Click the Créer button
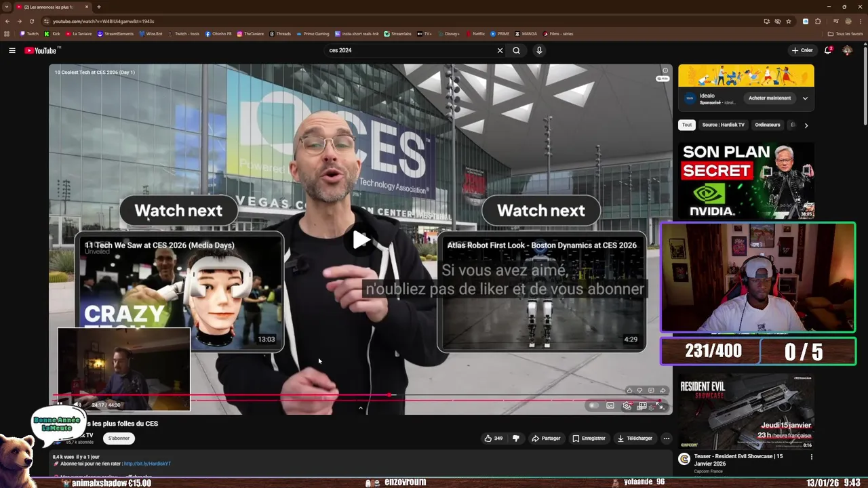The width and height of the screenshot is (868, 488). [x=802, y=50]
